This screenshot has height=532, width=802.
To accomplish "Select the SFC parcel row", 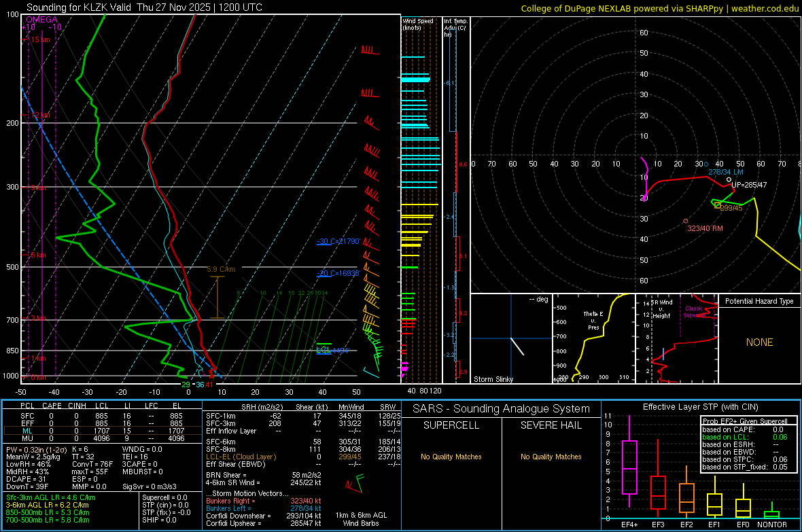I will click(103, 416).
